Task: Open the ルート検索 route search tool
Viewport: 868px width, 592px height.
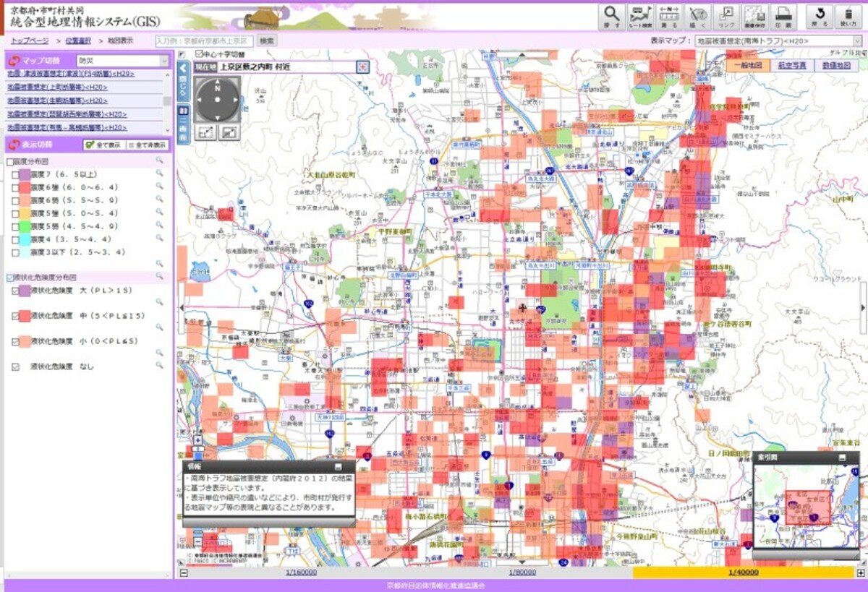Action: click(640, 15)
